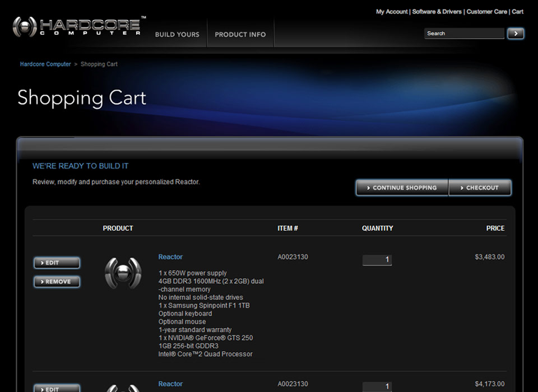This screenshot has width=538, height=392.
Task: Select the $3,483.00 price text
Action: pyautogui.click(x=490, y=257)
